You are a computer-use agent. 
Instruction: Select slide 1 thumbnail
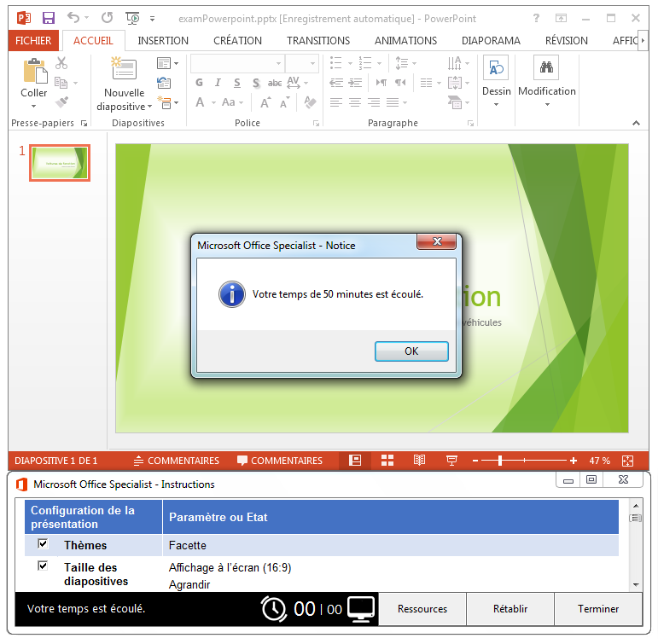[x=60, y=163]
